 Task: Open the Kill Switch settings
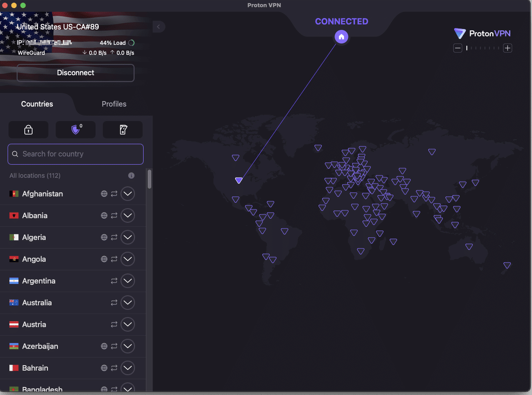[x=122, y=129]
